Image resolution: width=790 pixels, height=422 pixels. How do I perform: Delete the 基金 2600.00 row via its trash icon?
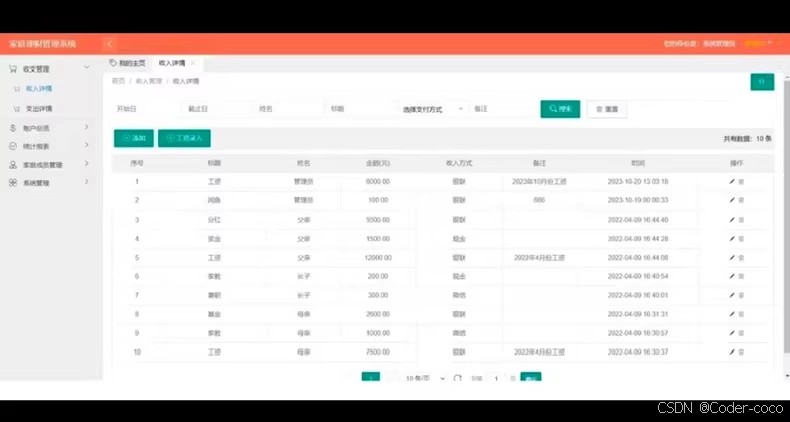click(741, 314)
